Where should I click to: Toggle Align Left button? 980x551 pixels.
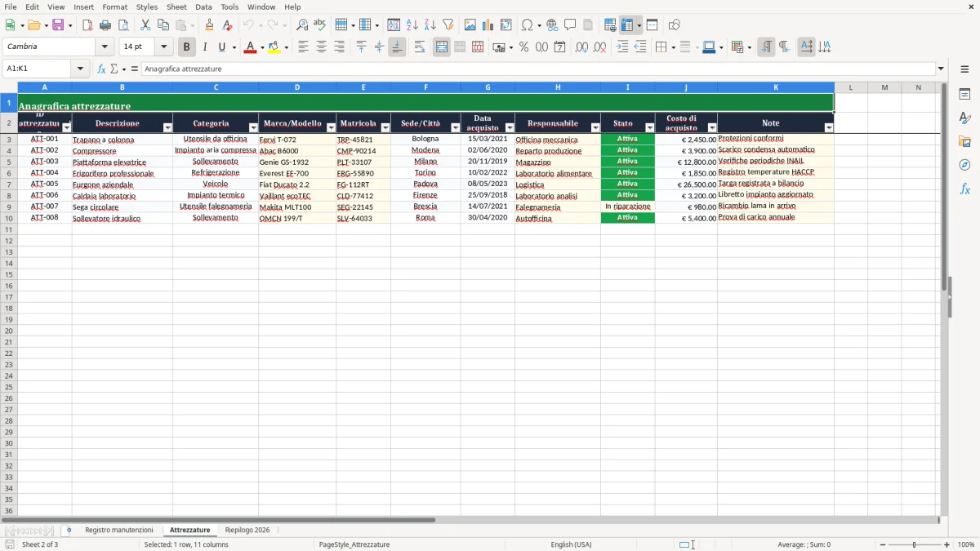[303, 47]
